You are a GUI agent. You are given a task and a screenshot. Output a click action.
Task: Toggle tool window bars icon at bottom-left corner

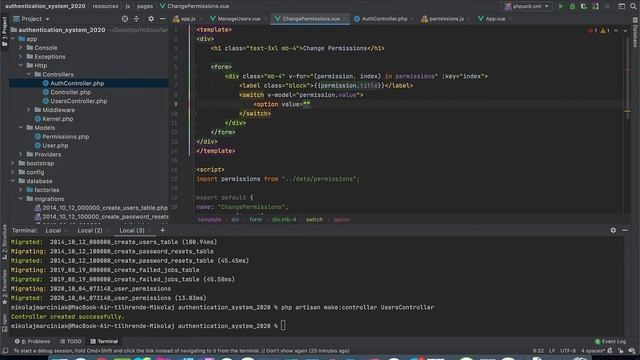click(x=5, y=351)
